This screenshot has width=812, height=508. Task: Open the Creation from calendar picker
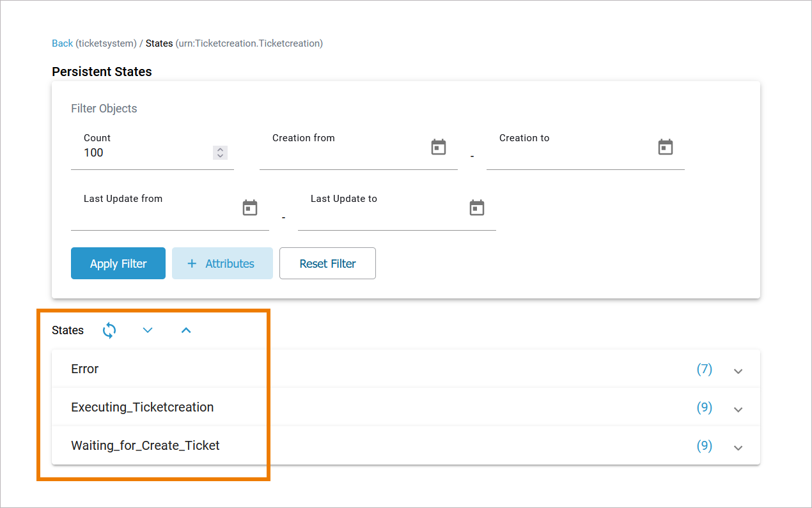pos(438,147)
